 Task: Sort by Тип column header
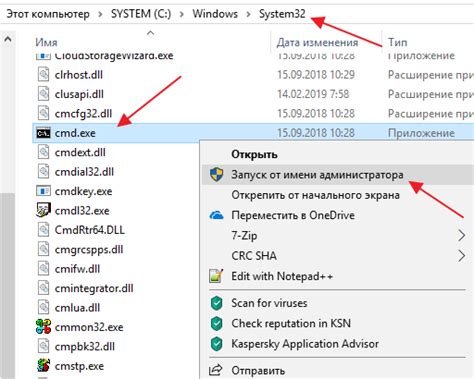(397, 42)
